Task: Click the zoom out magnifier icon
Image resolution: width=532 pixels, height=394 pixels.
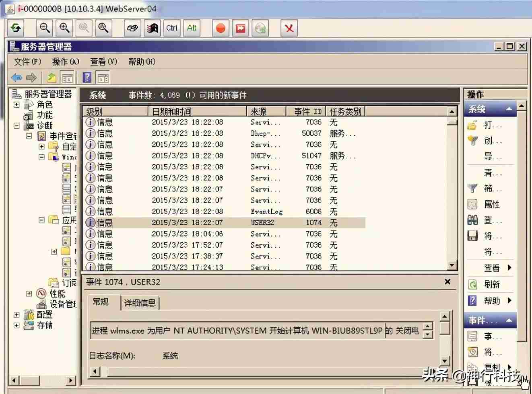Action: 45,28
